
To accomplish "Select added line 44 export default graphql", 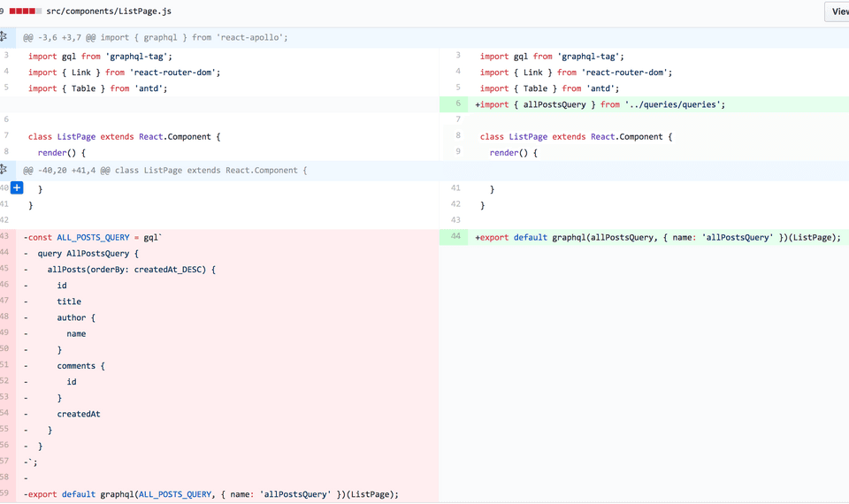I will pyautogui.click(x=658, y=237).
